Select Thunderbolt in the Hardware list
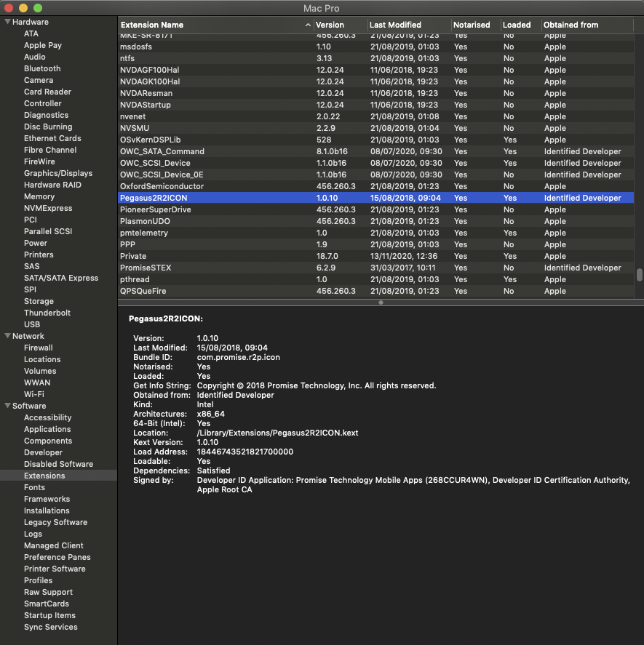Image resolution: width=644 pixels, height=645 pixels. [x=47, y=313]
